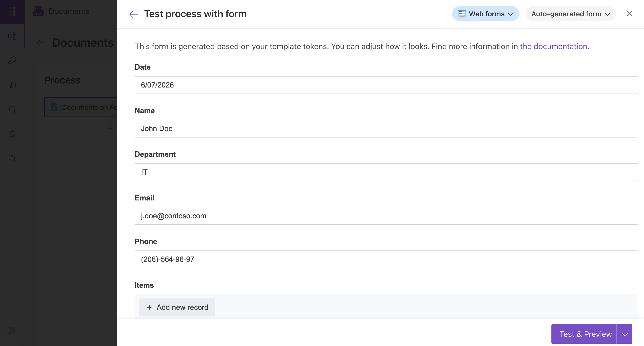Open the notifications bell sidebar icon

(x=12, y=158)
